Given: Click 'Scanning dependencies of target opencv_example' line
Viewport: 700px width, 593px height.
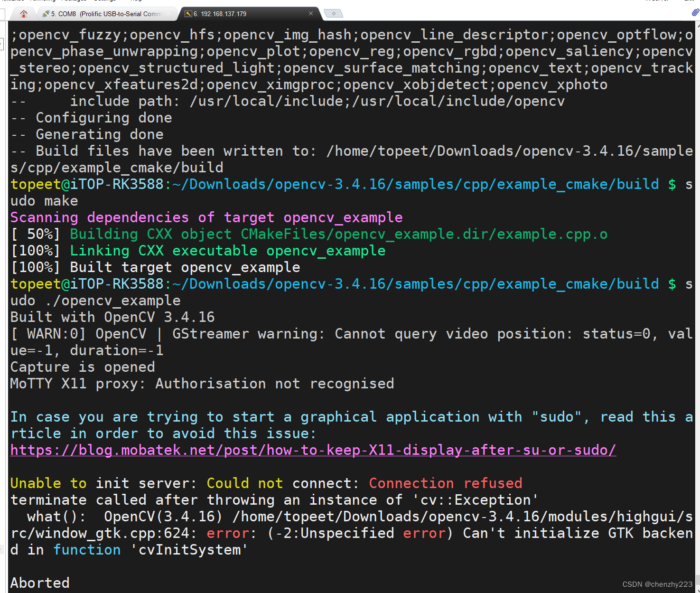Looking at the screenshot, I should [206, 217].
